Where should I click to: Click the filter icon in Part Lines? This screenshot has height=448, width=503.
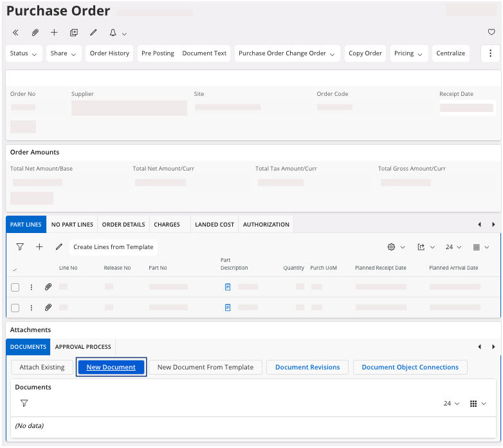coord(20,247)
